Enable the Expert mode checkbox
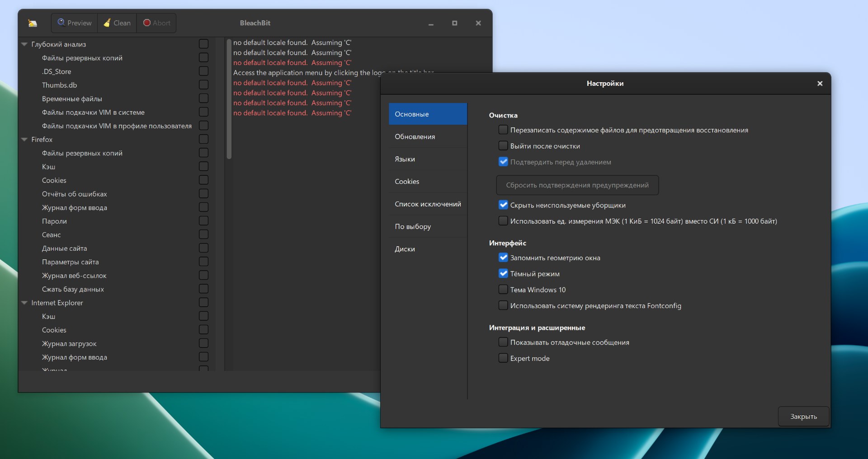The width and height of the screenshot is (868, 459). coord(503,358)
